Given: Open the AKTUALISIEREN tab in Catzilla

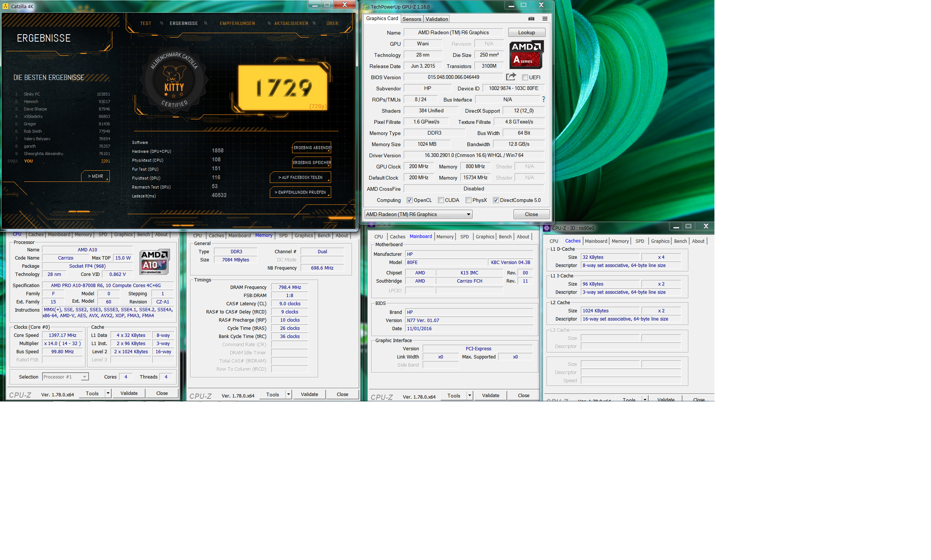Looking at the screenshot, I should [291, 23].
